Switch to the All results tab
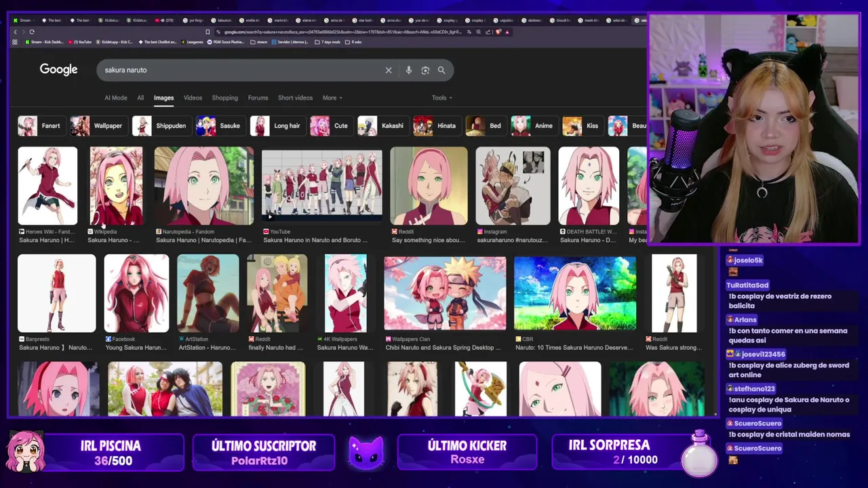 pyautogui.click(x=140, y=98)
